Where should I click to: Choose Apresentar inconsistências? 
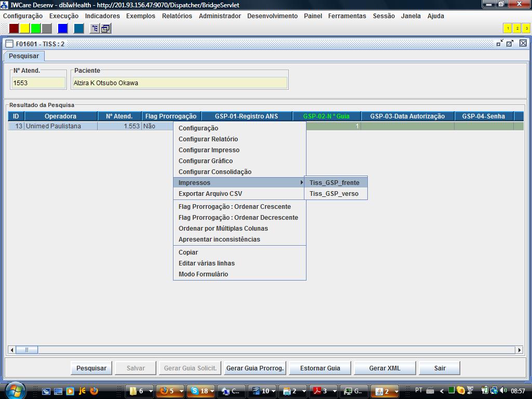[240, 239]
